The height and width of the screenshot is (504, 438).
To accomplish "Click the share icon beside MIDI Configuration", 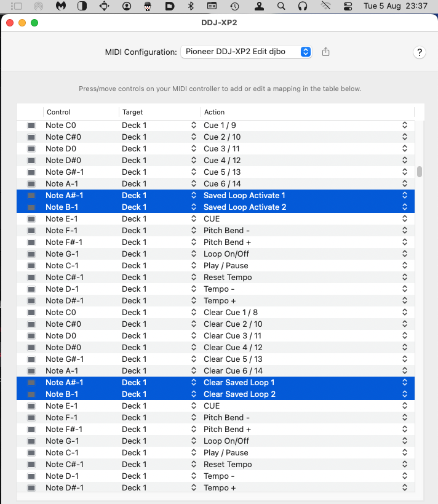I will (x=326, y=52).
